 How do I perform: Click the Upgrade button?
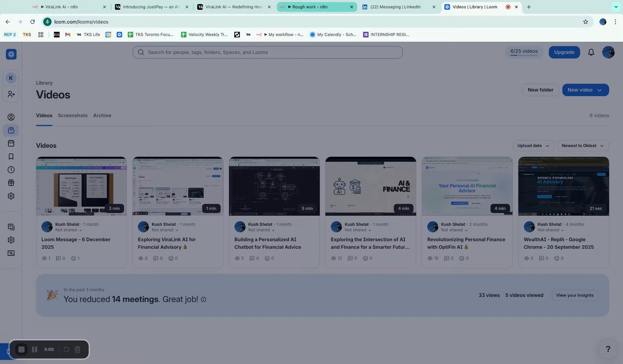[564, 52]
